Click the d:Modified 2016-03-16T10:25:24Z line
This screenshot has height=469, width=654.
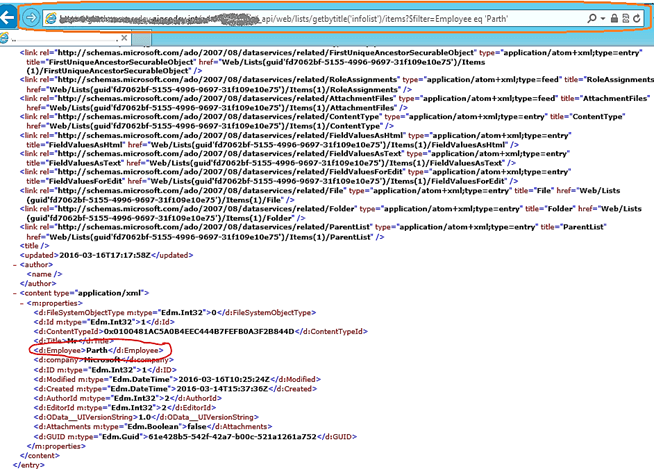coord(177,379)
